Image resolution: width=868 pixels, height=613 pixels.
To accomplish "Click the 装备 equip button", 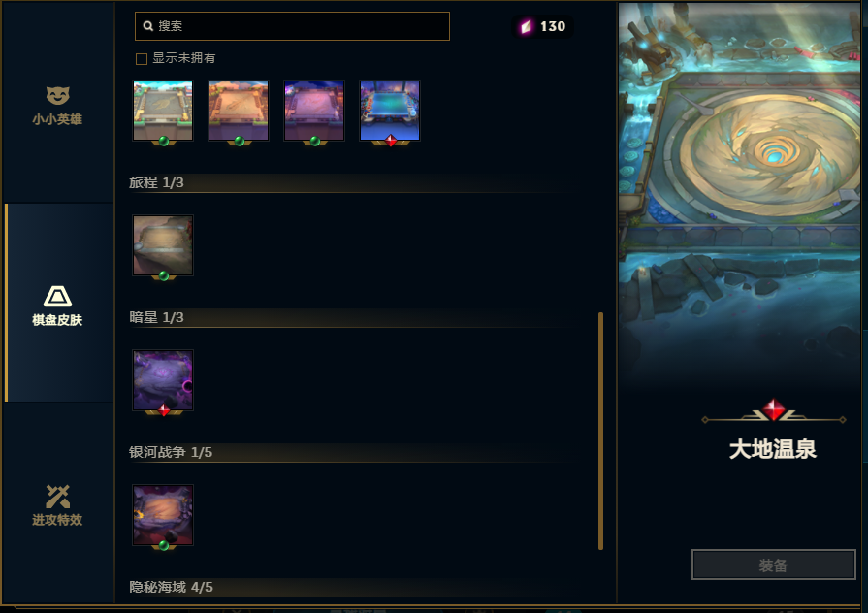I will tap(773, 565).
